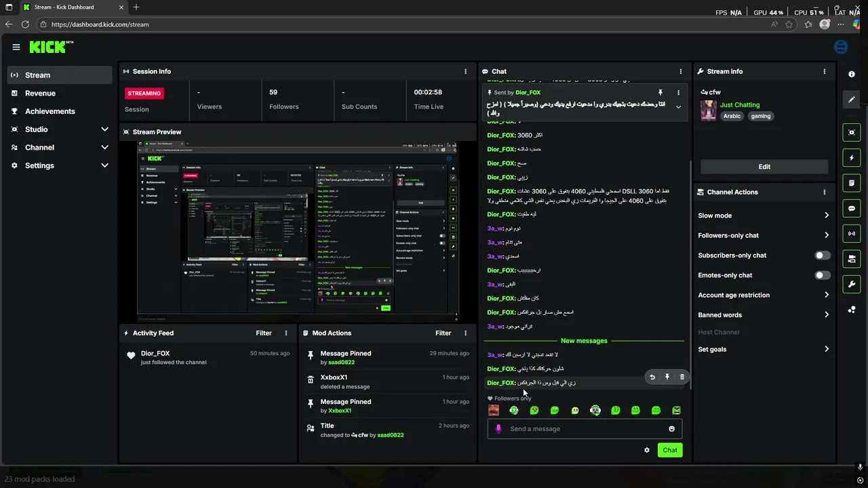Open the info icon in right sidebar

coord(852,75)
